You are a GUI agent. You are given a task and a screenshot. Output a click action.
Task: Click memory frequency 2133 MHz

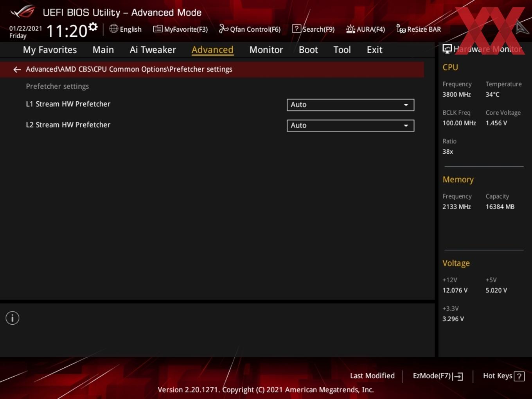[457, 207]
